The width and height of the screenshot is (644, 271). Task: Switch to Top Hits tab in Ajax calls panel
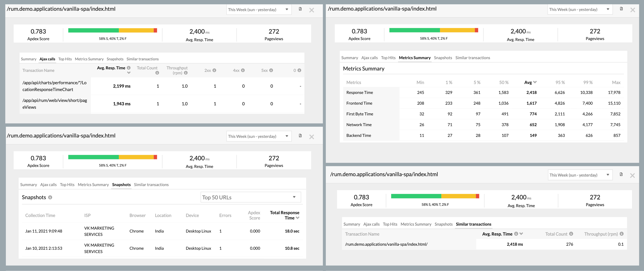click(x=65, y=59)
